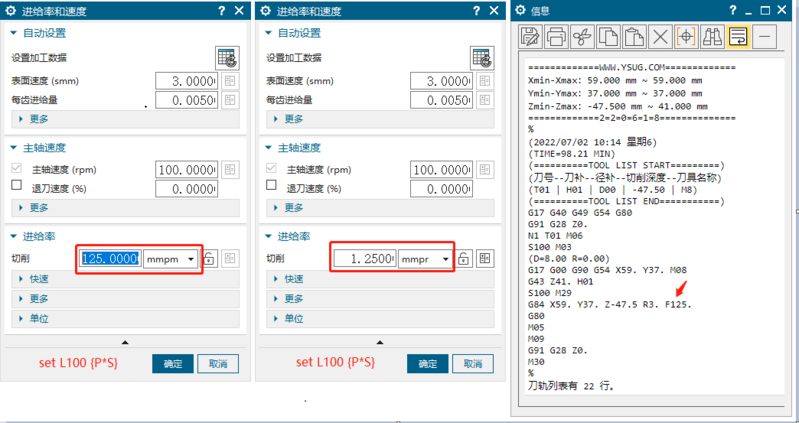Click calculator icon right of mmpr lock icon
The height and width of the screenshot is (423, 799).
tap(485, 258)
